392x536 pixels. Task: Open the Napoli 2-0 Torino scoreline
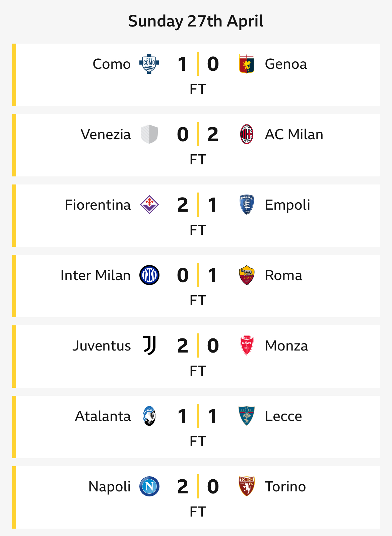click(198, 486)
